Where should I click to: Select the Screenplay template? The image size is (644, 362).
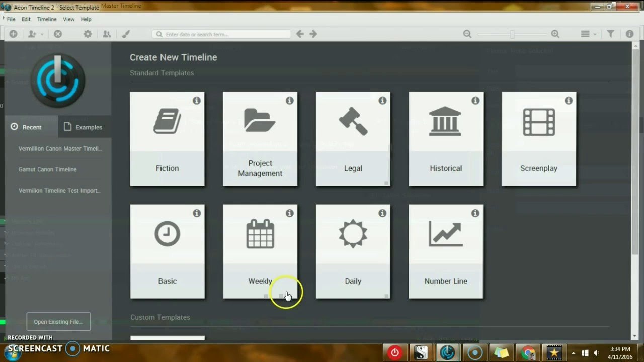tap(539, 139)
